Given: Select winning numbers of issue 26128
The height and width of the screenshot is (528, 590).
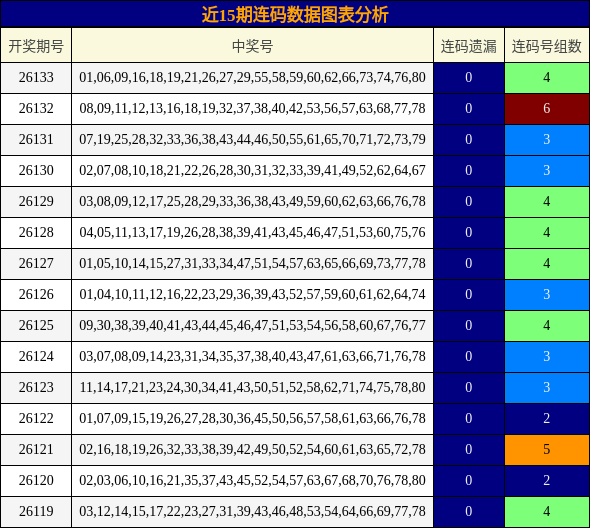Looking at the screenshot, I should coord(252,233).
